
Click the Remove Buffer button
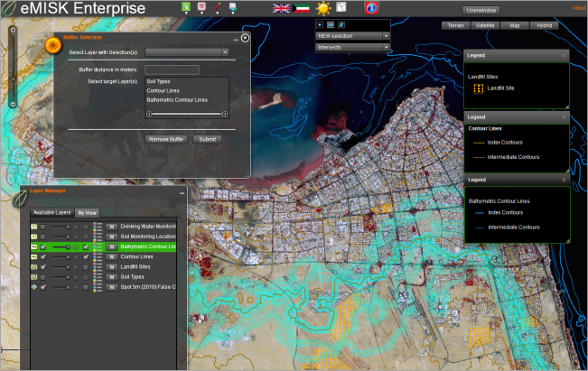[165, 139]
